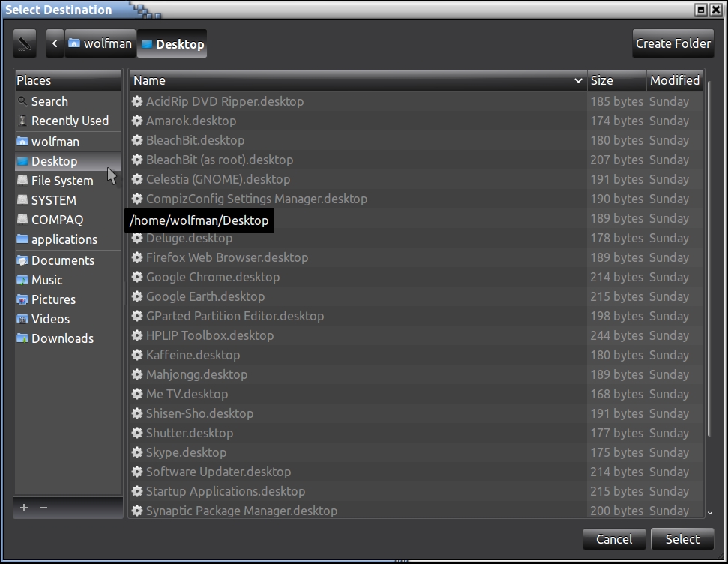Open the Downloads bookmark in sidebar
728x564 pixels.
[62, 338]
